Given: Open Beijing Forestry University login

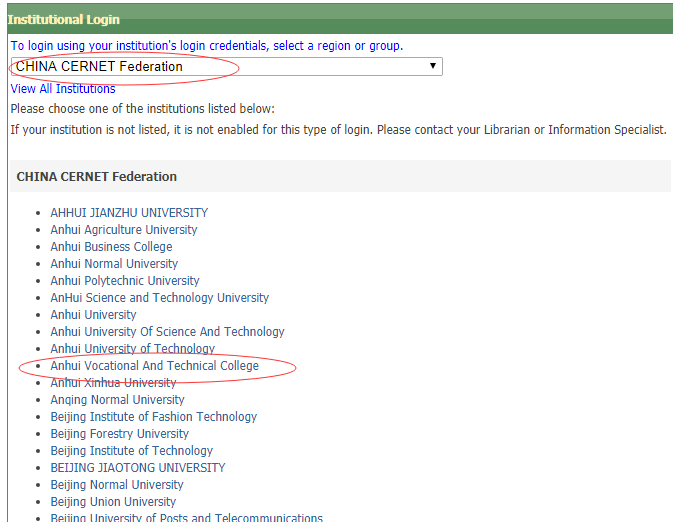Looking at the screenshot, I should coord(119,434).
